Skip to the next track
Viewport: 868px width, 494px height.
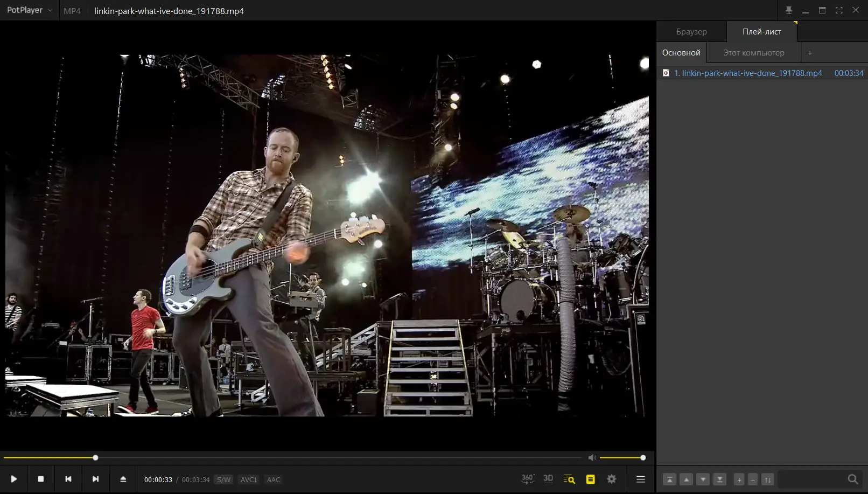pos(96,479)
